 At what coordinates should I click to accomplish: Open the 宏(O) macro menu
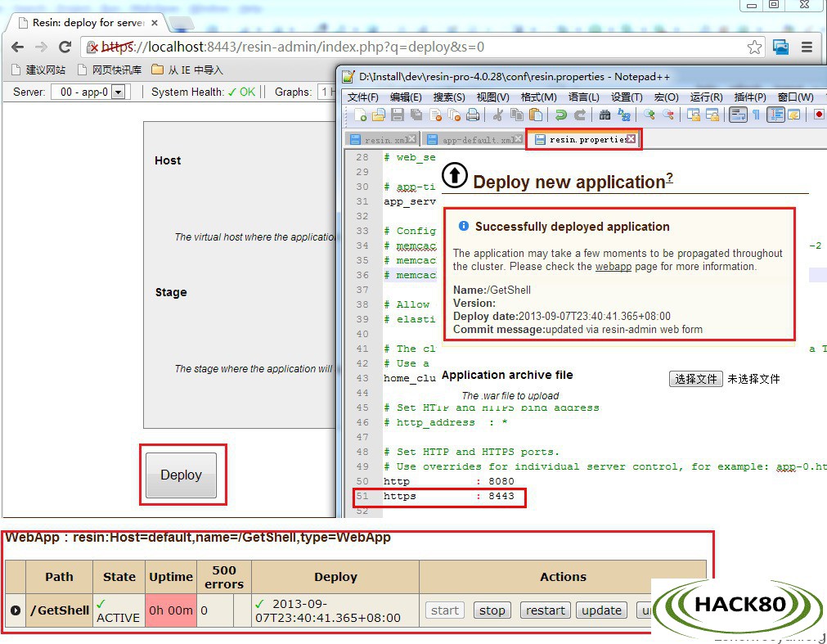click(x=666, y=97)
